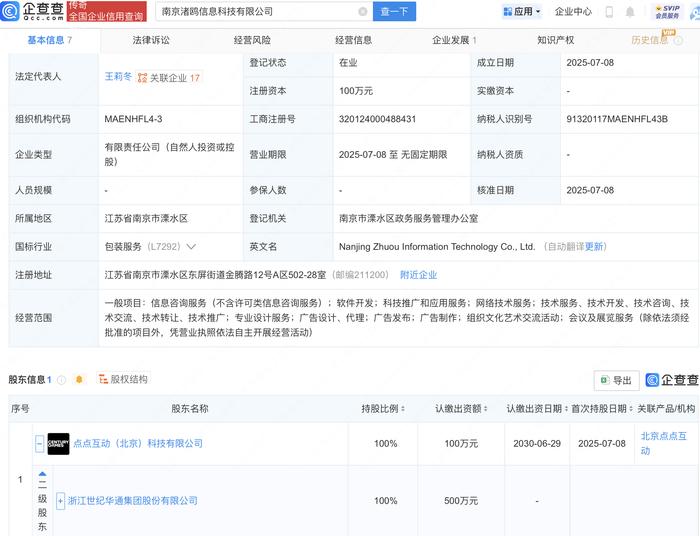Select the 在业 registration status value
The image size is (700, 536).
(348, 63)
